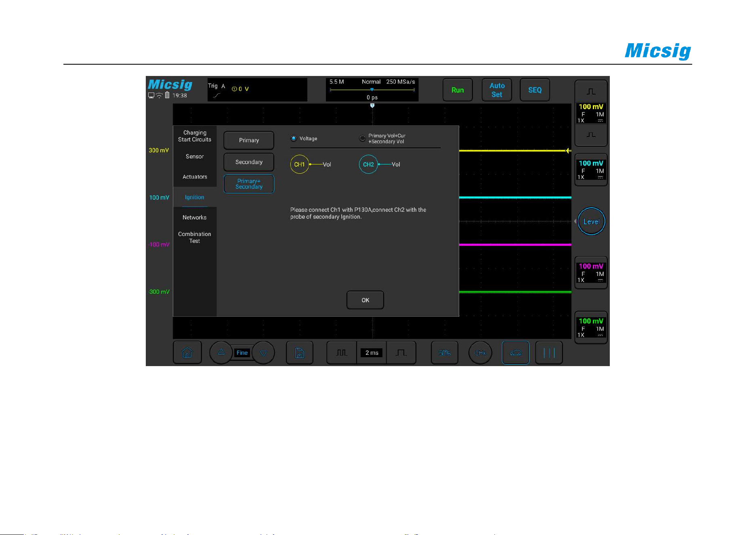Tap the rising-edge slope icon under Trig
Image resolution: width=756 pixels, height=535 pixels.
[217, 96]
